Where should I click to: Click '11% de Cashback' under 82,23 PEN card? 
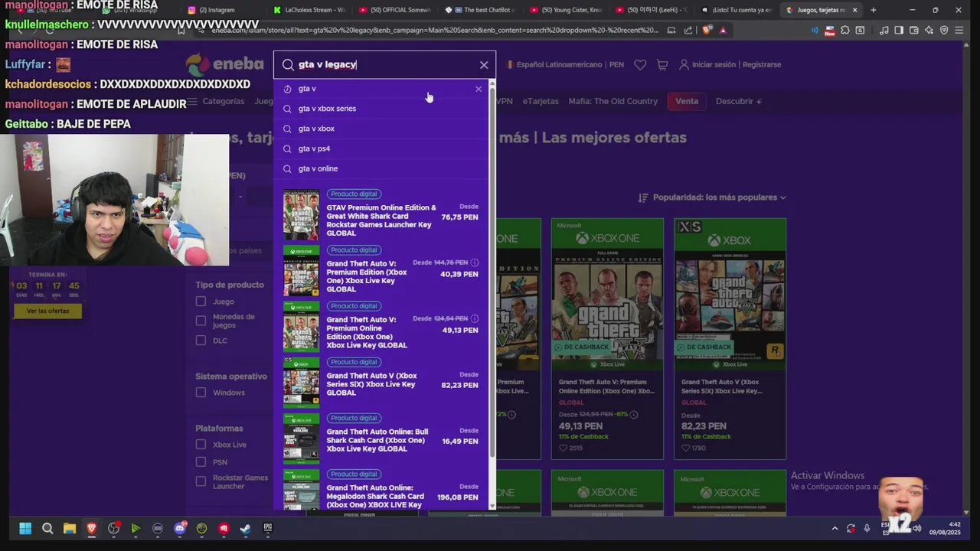(x=706, y=436)
